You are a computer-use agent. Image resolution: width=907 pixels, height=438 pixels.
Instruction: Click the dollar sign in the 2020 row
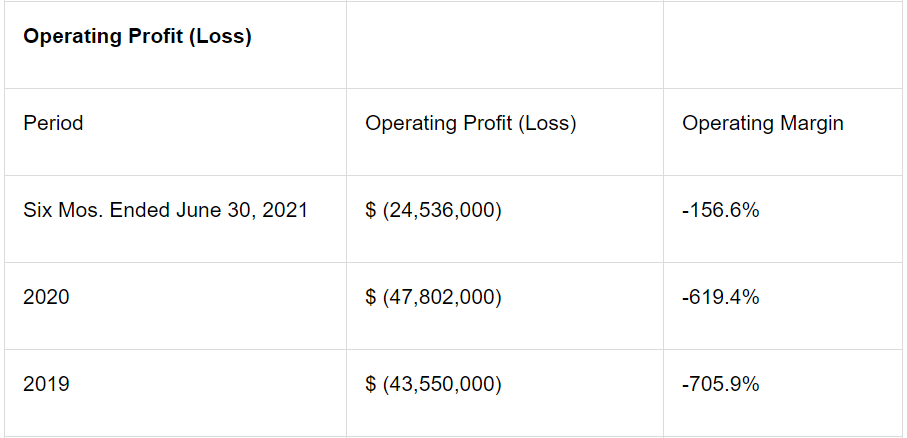370,297
